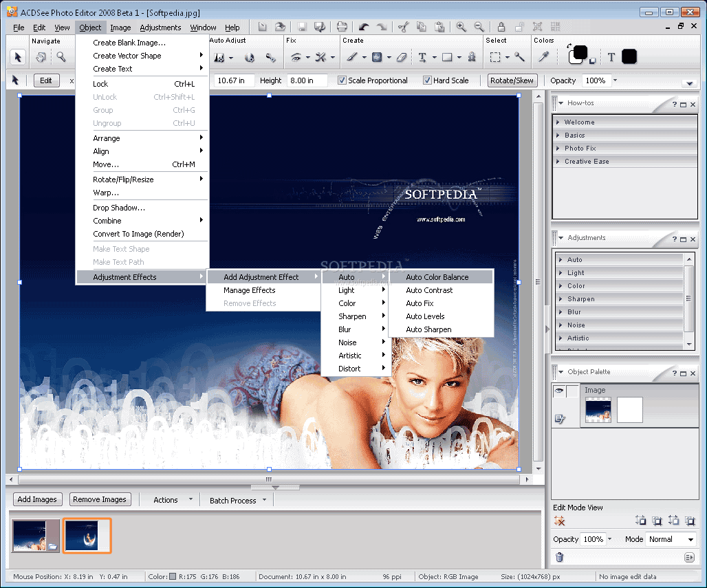Click the Edit button in options bar
The image size is (707, 588).
46,80
